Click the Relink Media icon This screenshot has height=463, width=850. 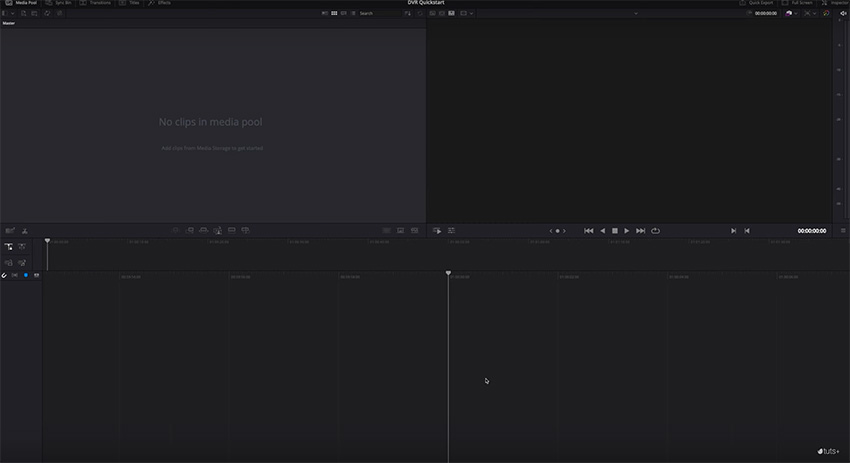click(59, 13)
